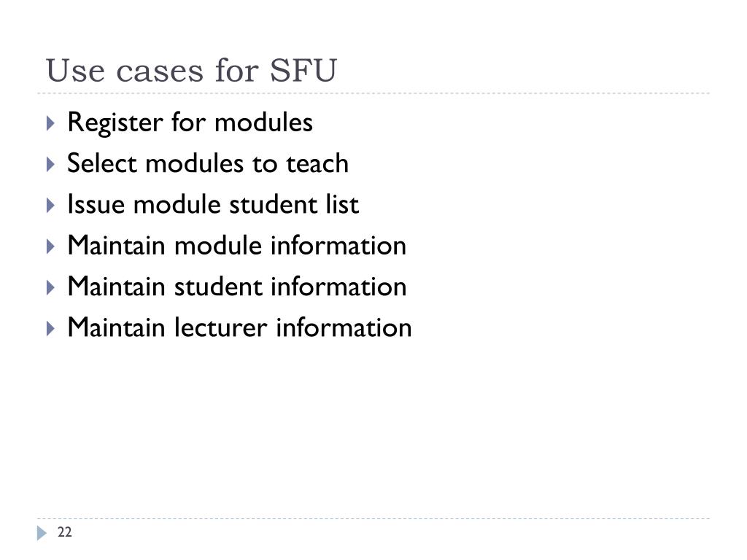
Task: Click the dotted divider line under the title
Action: 373,93
